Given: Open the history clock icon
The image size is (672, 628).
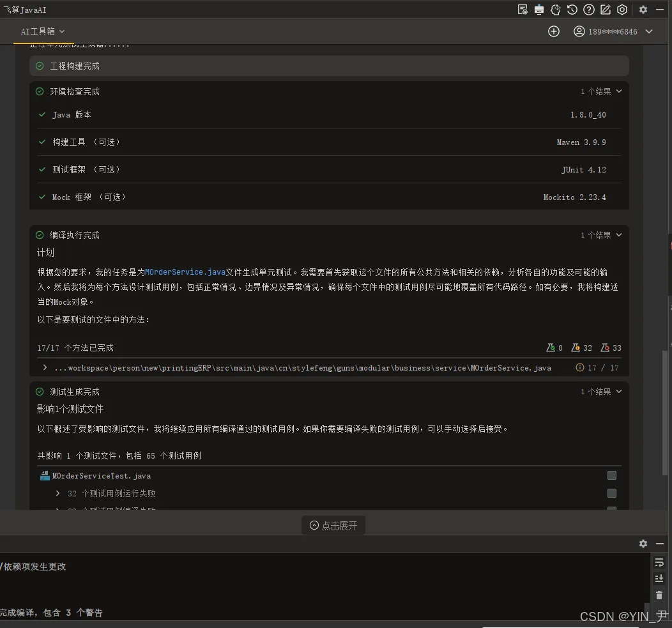Looking at the screenshot, I should pos(572,10).
